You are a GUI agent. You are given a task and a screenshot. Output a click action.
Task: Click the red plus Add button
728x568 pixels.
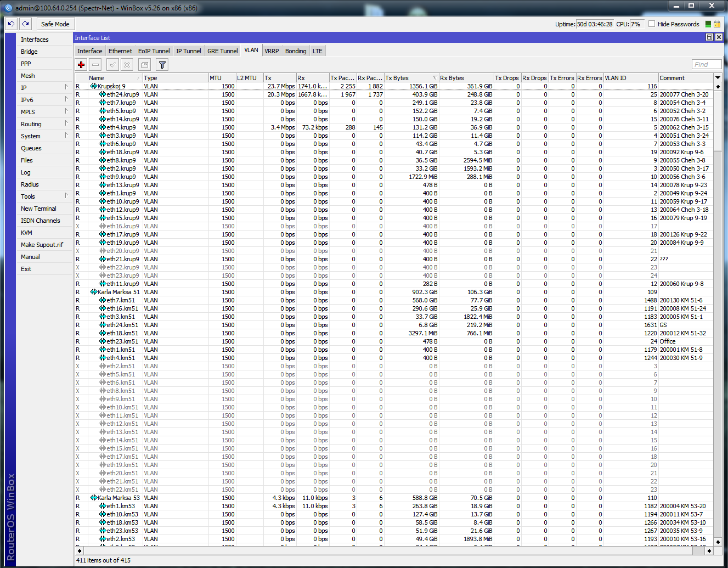tap(81, 65)
